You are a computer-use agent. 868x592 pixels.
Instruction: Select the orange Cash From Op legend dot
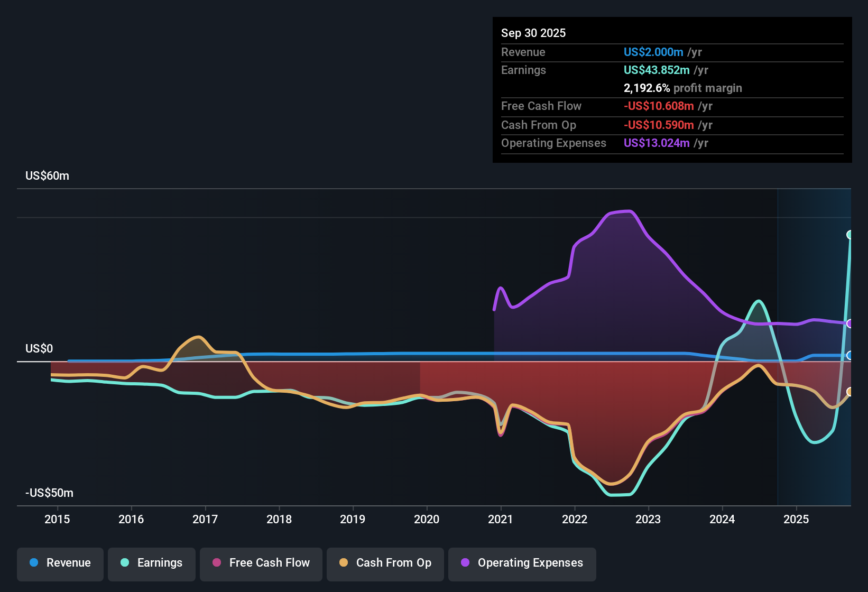pos(343,563)
